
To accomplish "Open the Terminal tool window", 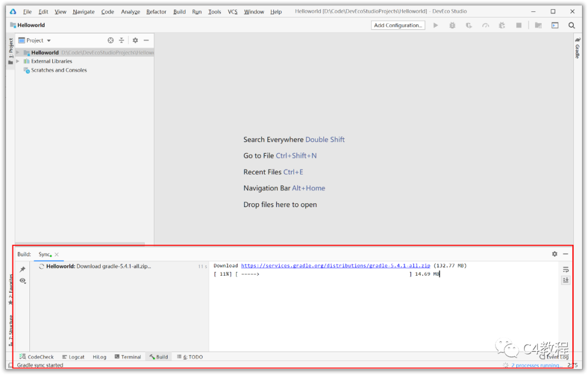I will click(x=128, y=357).
